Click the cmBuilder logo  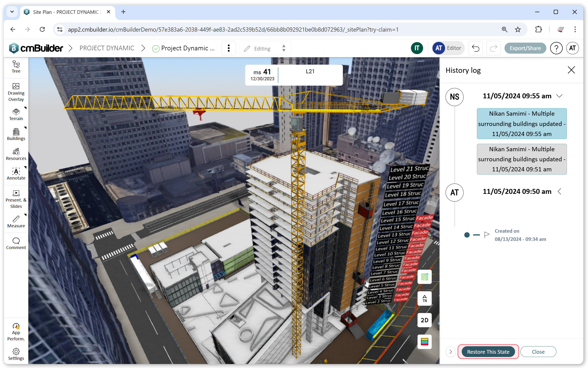pos(36,48)
